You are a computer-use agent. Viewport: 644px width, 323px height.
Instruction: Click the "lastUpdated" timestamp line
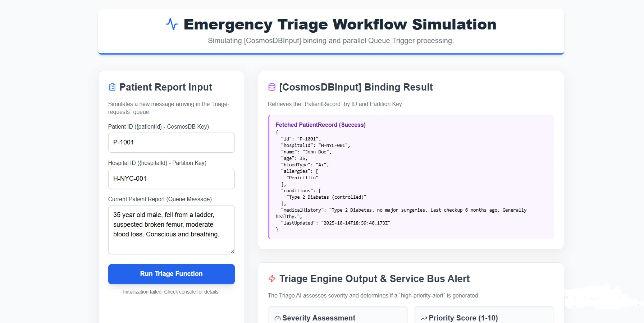(335, 223)
